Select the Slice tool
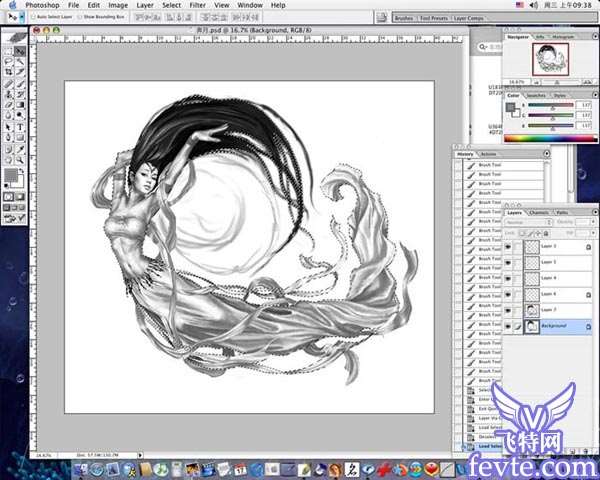This screenshot has height=480, width=600. [x=20, y=72]
